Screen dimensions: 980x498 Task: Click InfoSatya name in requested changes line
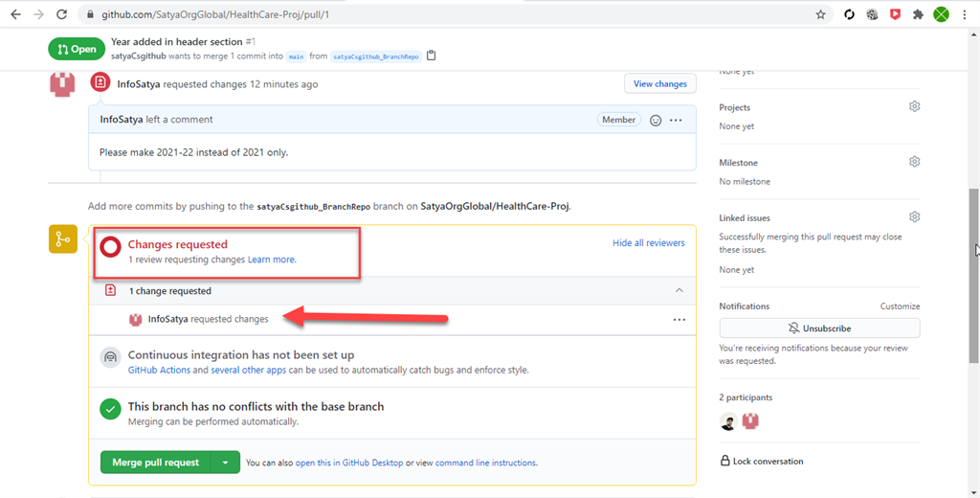pyautogui.click(x=139, y=84)
